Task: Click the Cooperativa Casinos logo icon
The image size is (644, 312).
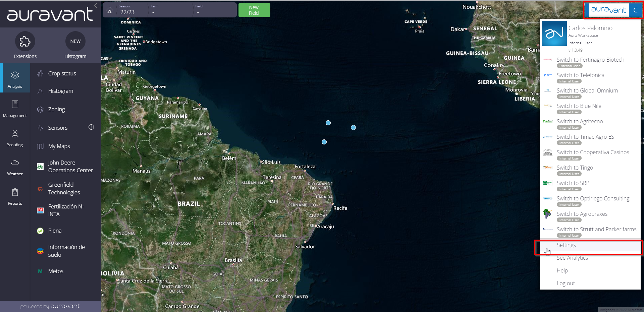Action: (547, 152)
